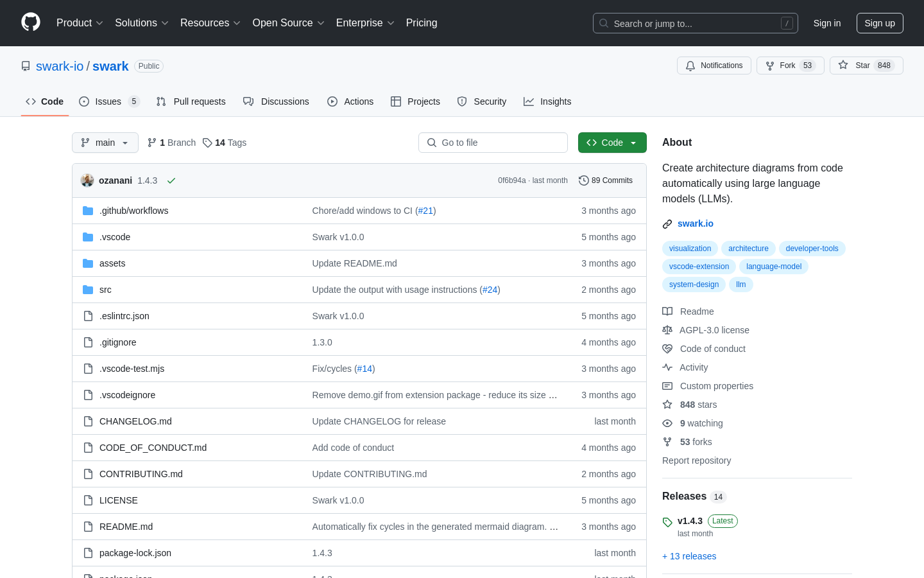This screenshot has width=924, height=578.
Task: Fork the repository with Fork button
Action: [x=791, y=66]
